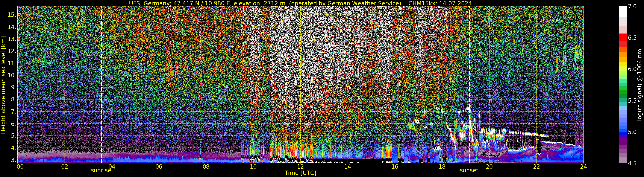Click the '5.5' colorbar value label
Image resolution: width=644 pixels, height=177 pixels.
[x=632, y=101]
